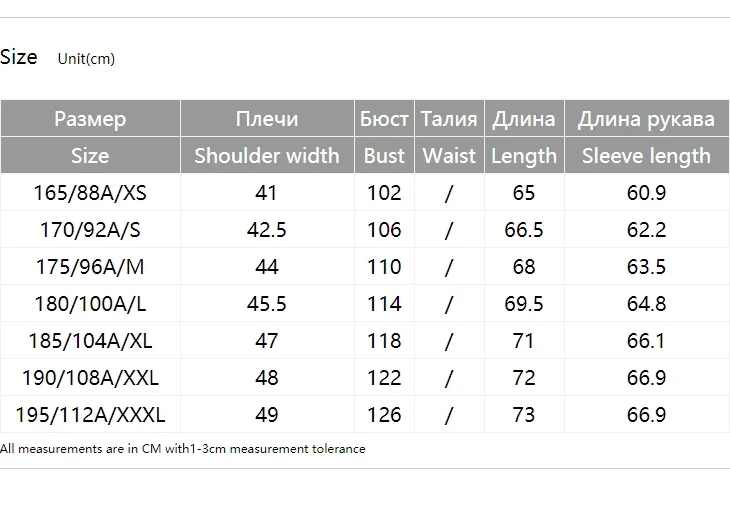Select the 185/104A/XL size cell

pyautogui.click(x=90, y=340)
